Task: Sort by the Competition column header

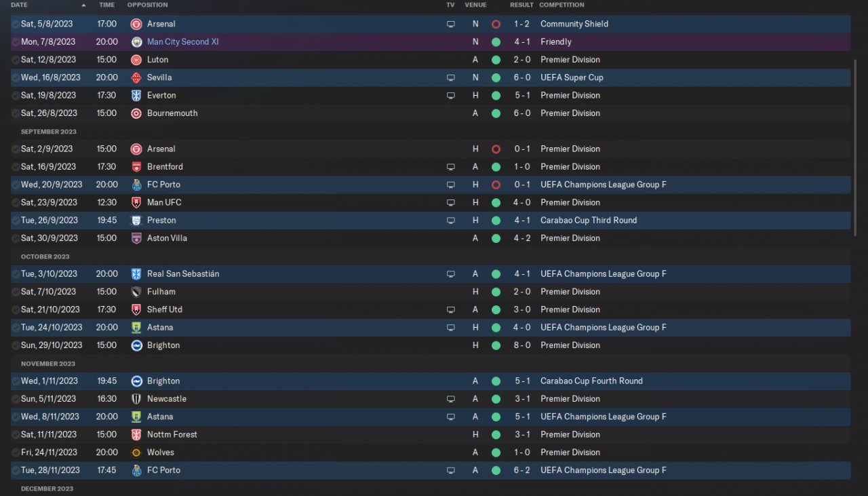Action: click(x=561, y=5)
